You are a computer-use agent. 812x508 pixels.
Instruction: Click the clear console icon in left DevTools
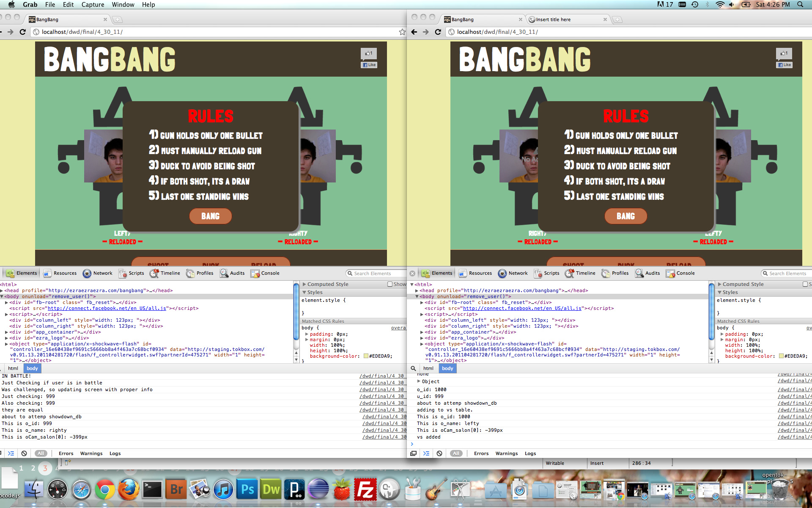(24, 453)
